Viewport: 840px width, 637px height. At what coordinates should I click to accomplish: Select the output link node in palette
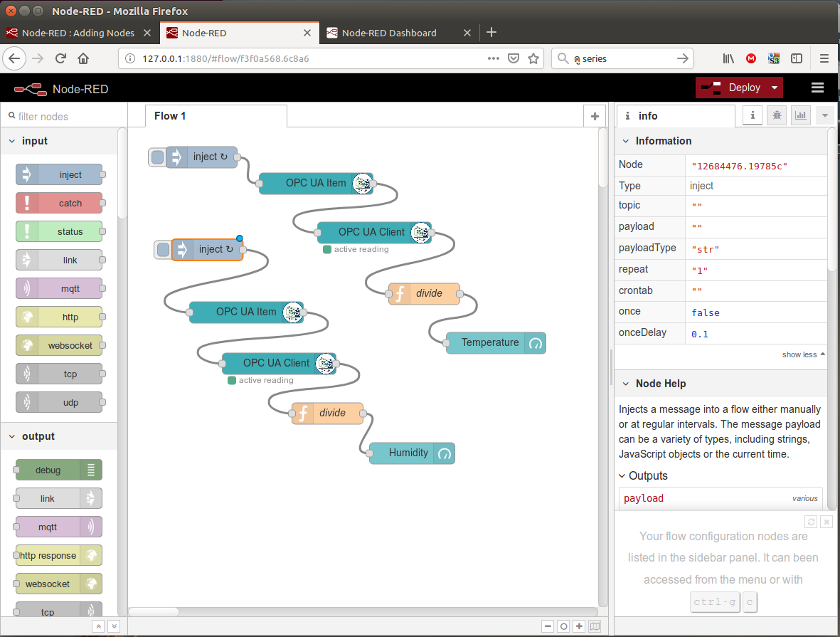tap(59, 499)
